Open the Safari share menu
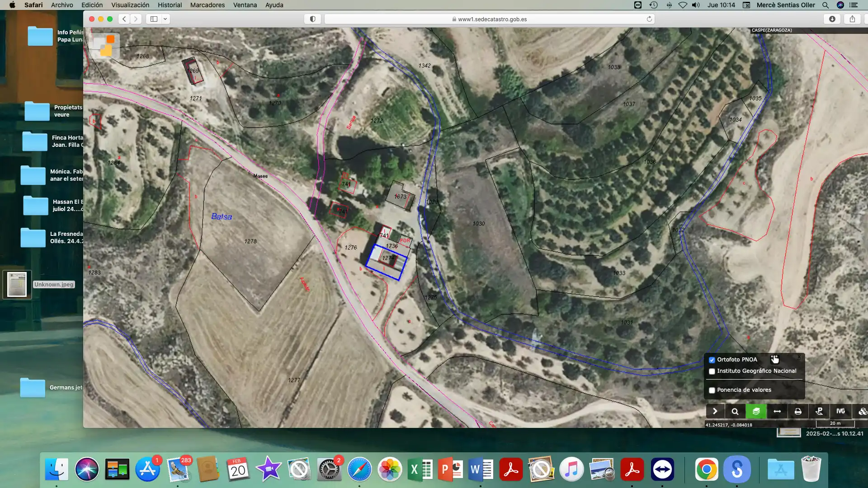868x488 pixels. (x=852, y=19)
